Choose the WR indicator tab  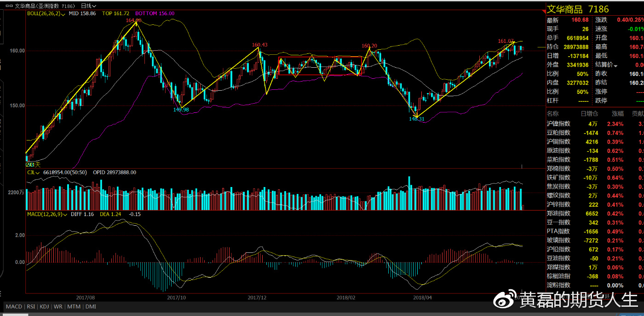coord(58,306)
